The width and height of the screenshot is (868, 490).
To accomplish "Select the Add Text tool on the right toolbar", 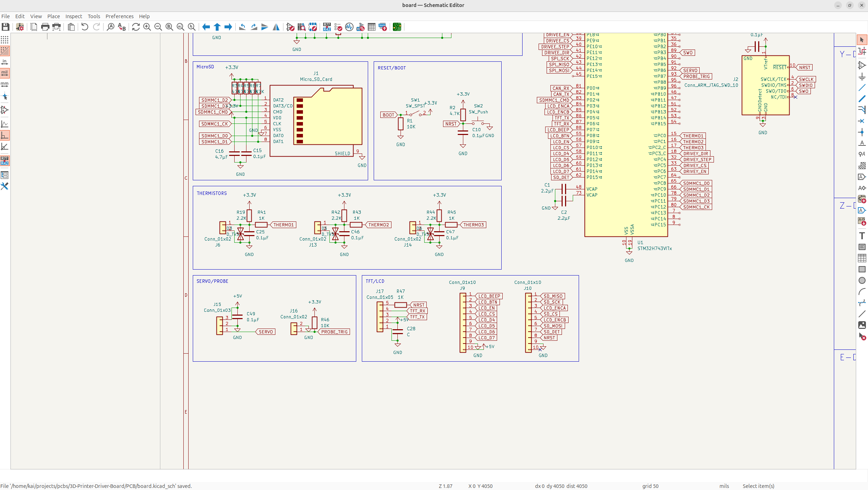I will coord(862,236).
